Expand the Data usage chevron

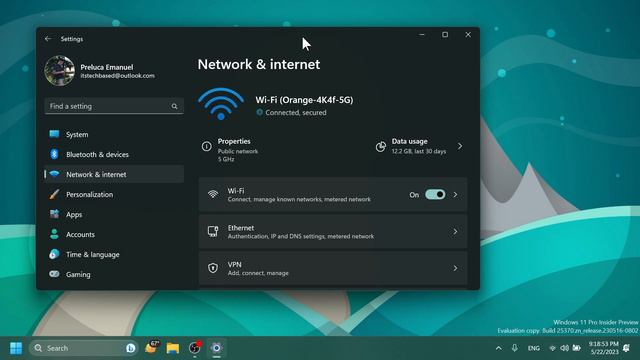(x=460, y=146)
